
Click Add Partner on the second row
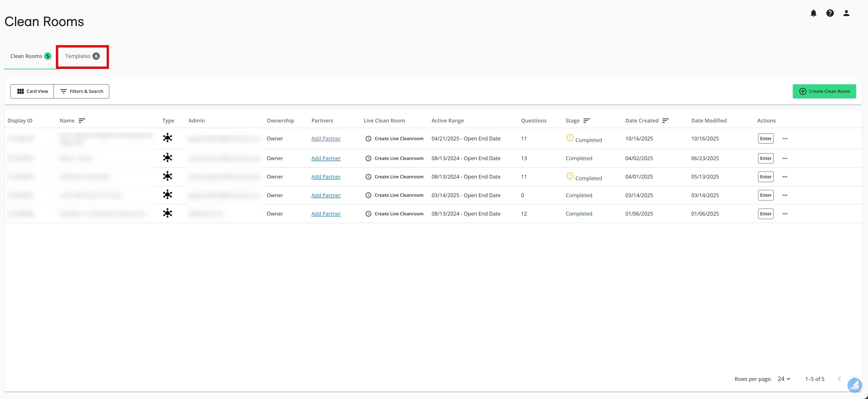(x=326, y=158)
